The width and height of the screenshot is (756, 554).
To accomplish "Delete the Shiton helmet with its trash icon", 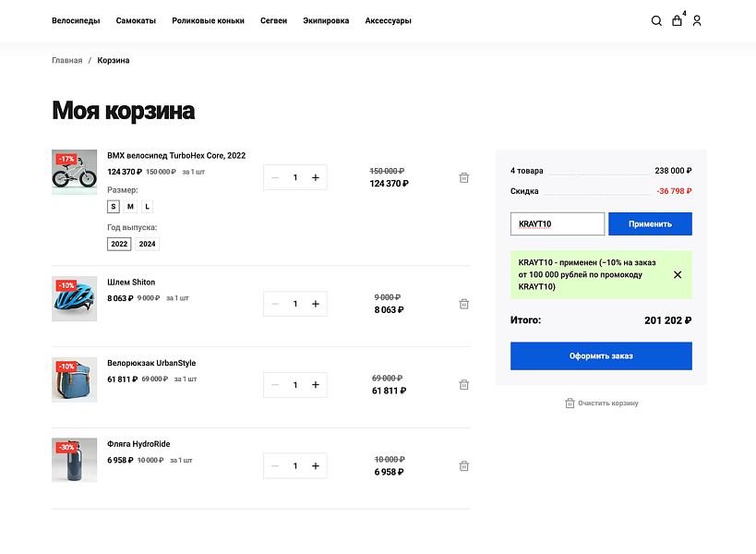I will click(x=463, y=303).
